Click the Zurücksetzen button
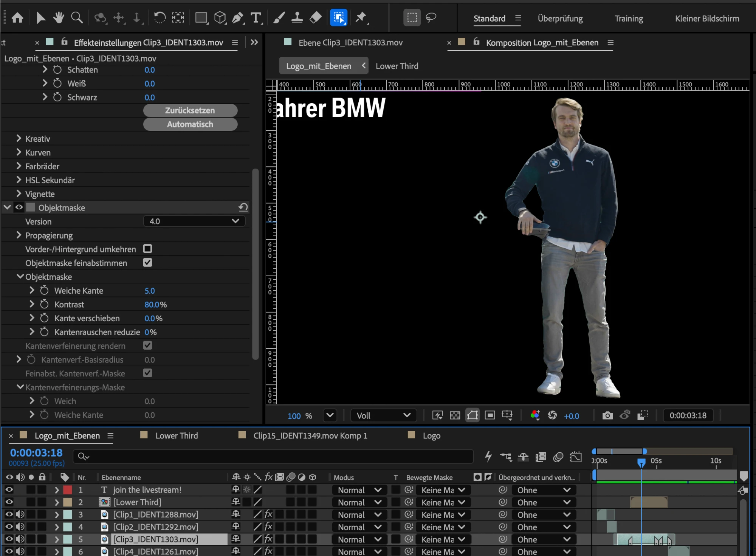This screenshot has width=756, height=556. click(190, 110)
